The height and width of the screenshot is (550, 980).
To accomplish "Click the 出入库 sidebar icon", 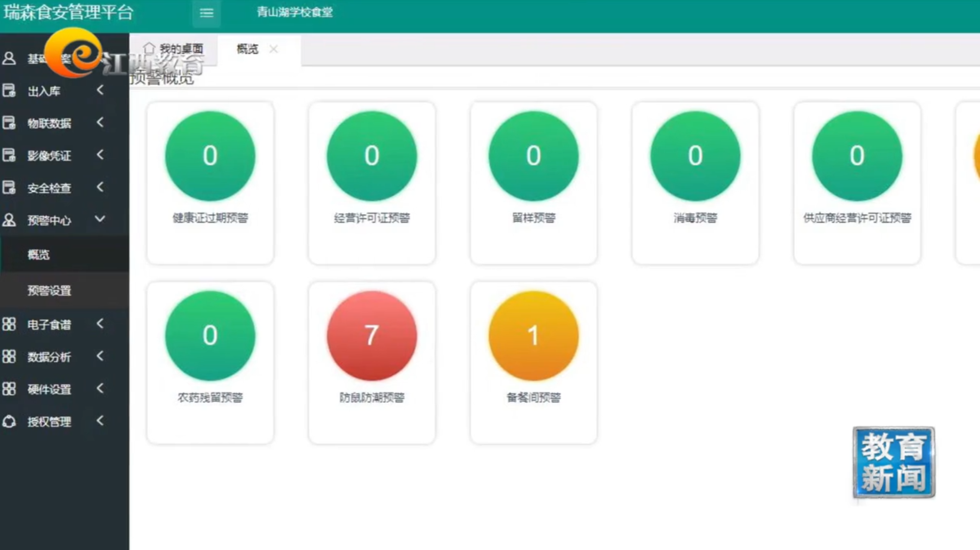I will click(x=9, y=91).
